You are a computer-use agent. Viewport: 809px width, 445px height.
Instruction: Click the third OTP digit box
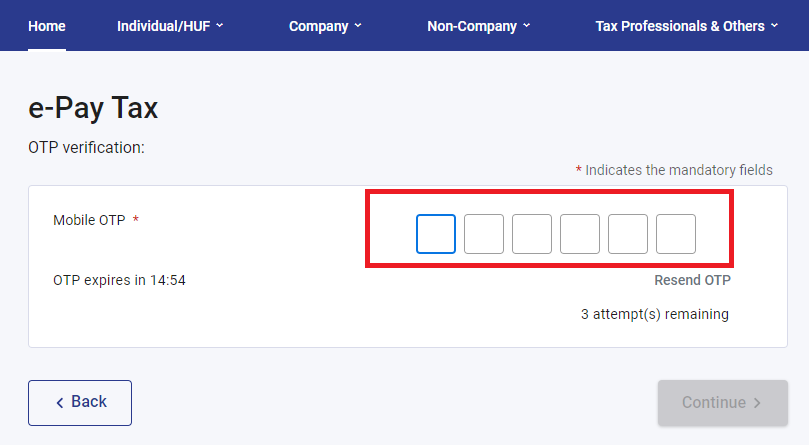point(532,234)
